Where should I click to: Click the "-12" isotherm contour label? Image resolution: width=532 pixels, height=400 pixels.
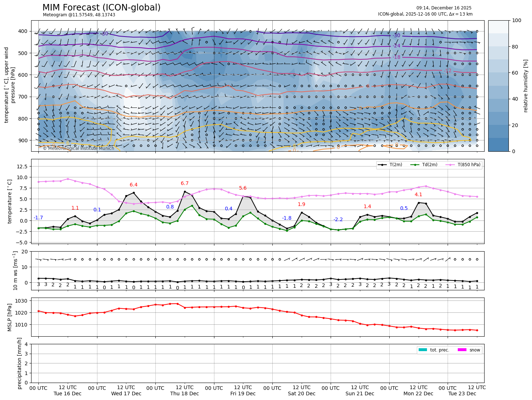point(448,71)
